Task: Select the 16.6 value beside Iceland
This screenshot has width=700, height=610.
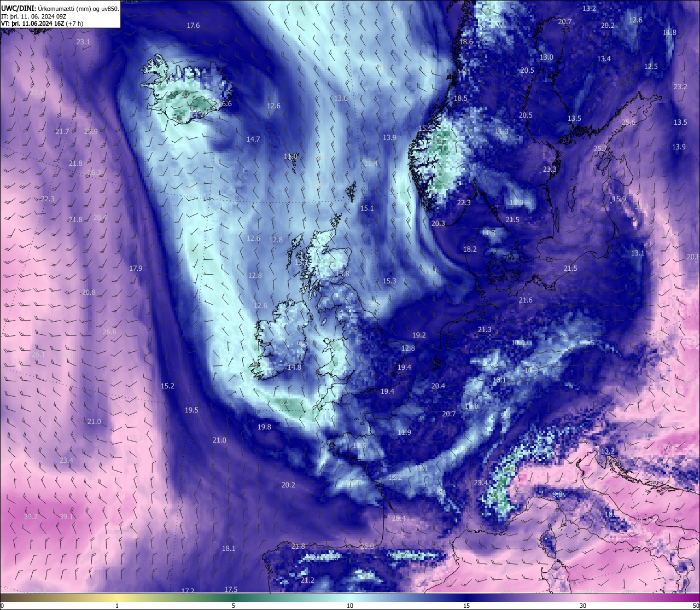Action: tap(225, 104)
